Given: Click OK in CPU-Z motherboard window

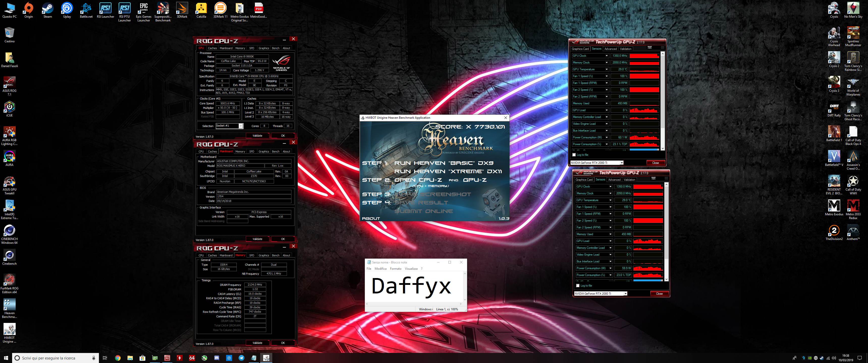Looking at the screenshot, I should click(283, 239).
